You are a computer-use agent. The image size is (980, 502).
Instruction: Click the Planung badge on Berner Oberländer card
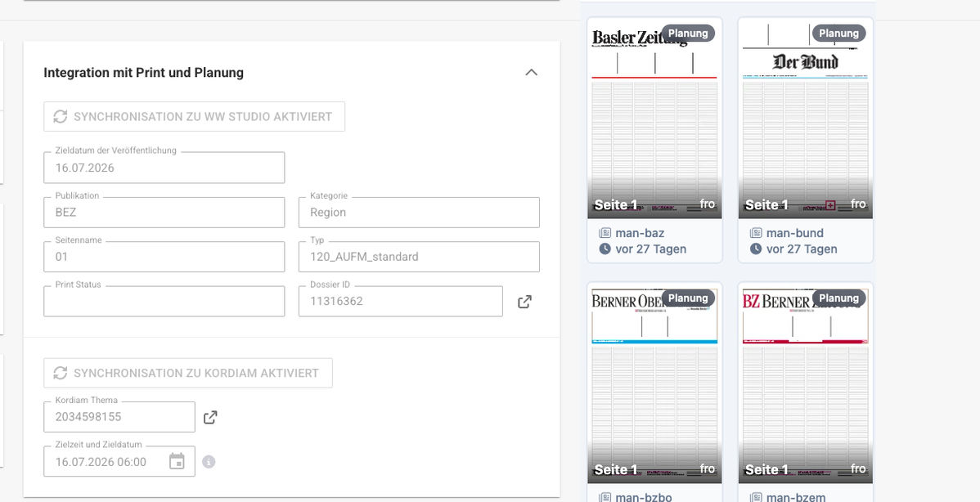pos(688,298)
